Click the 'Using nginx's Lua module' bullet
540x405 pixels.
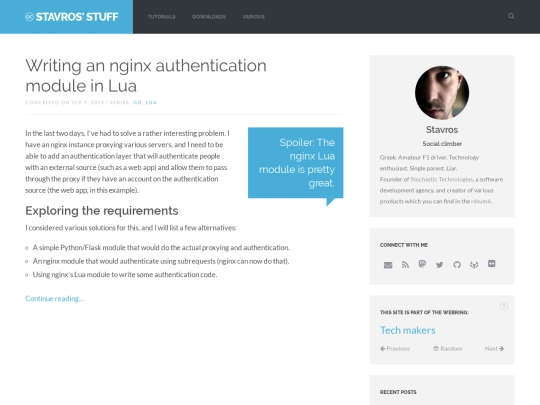(125, 274)
